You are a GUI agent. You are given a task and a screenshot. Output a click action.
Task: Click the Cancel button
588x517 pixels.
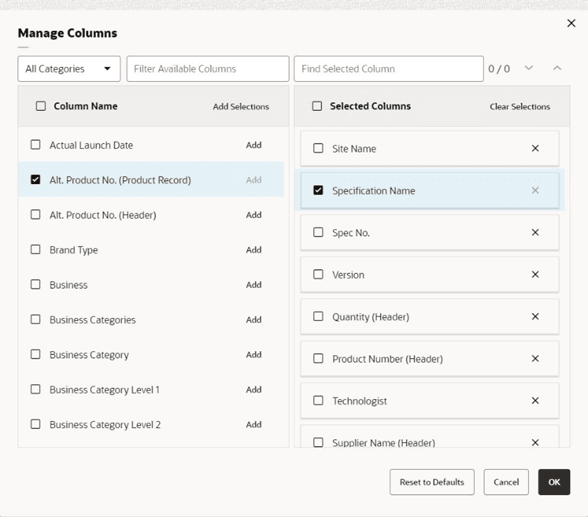click(506, 482)
